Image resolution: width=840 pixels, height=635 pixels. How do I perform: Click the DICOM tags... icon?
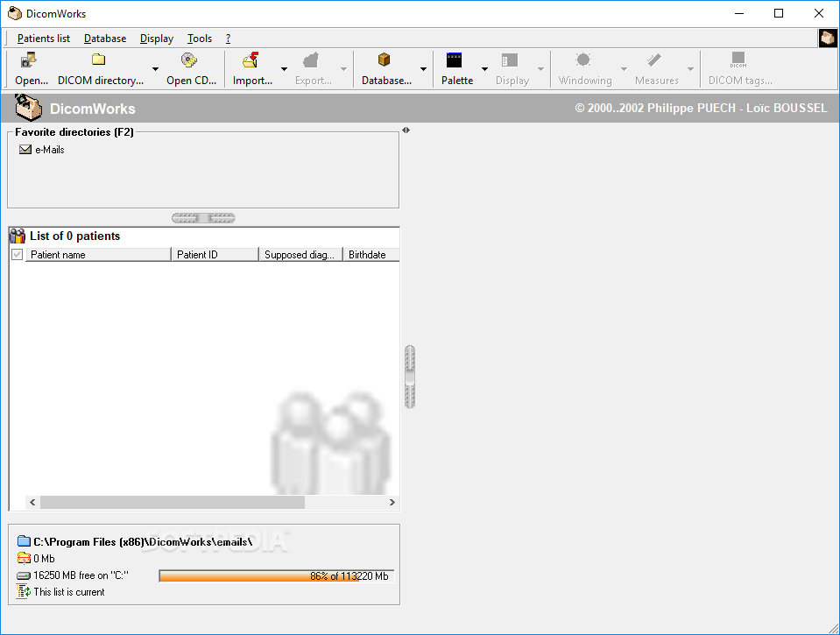coord(738,60)
